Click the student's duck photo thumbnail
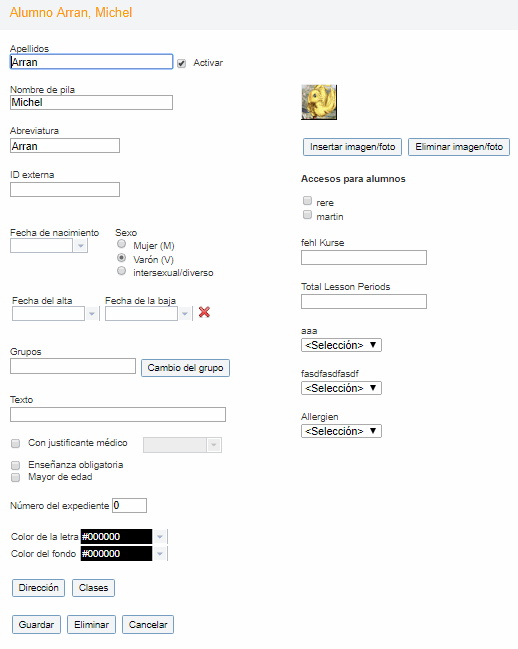 (319, 102)
